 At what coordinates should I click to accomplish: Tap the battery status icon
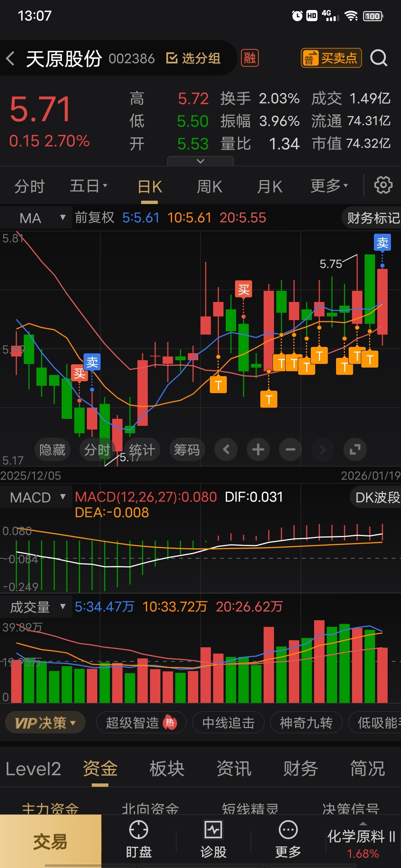point(373,16)
